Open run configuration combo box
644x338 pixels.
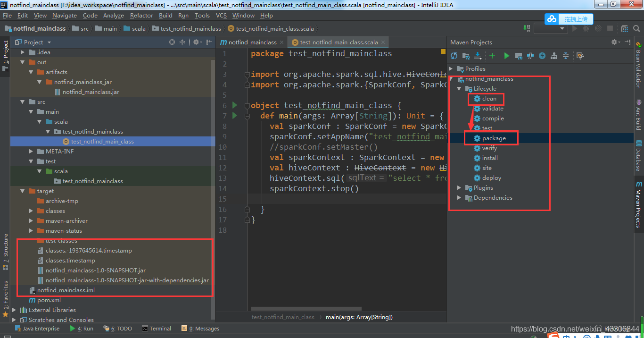click(x=550, y=28)
